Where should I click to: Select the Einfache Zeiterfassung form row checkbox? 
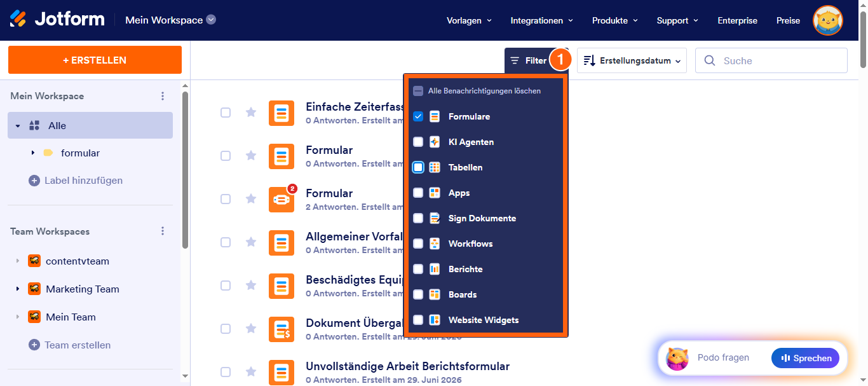click(226, 113)
